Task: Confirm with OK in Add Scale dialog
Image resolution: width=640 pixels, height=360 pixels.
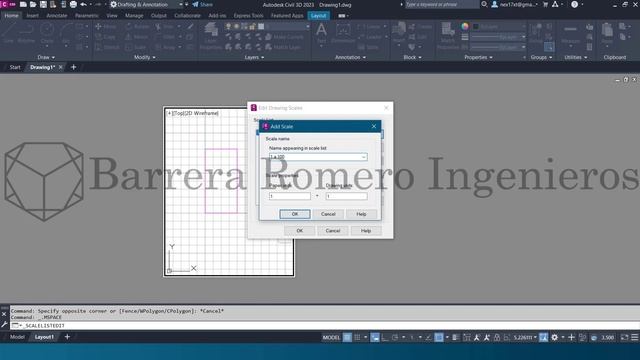Action: pyautogui.click(x=295, y=214)
